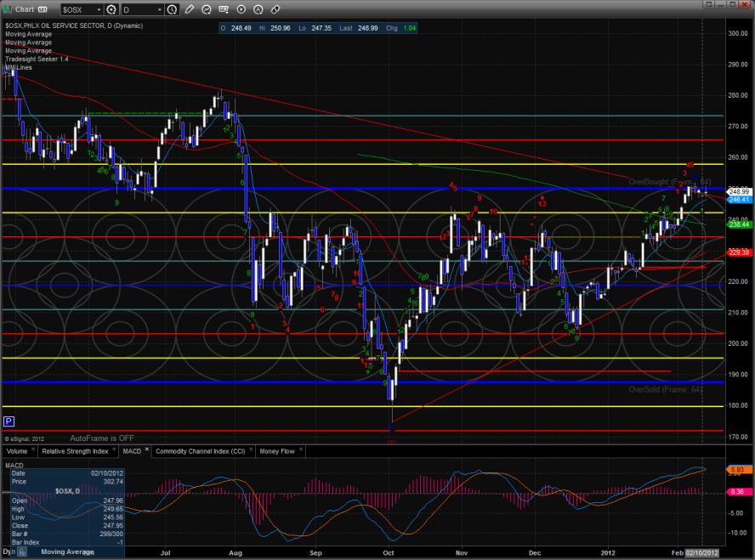The width and height of the screenshot is (755, 560).
Task: Close the Money Flow tab
Action: tap(301, 450)
